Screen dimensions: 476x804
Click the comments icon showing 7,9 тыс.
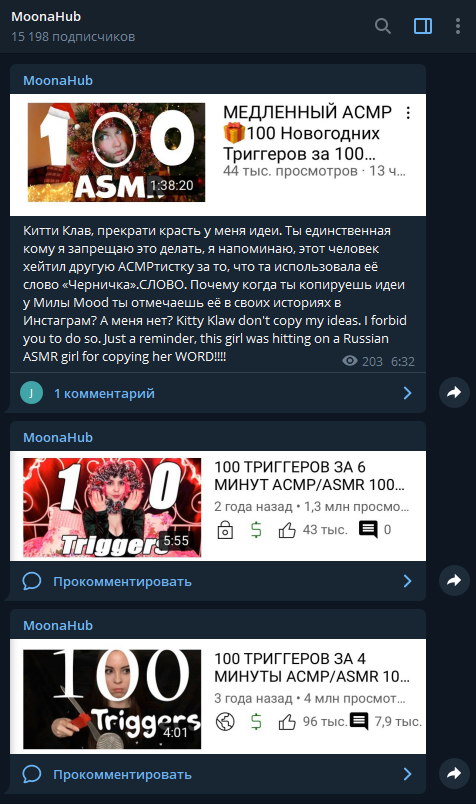coord(359,721)
